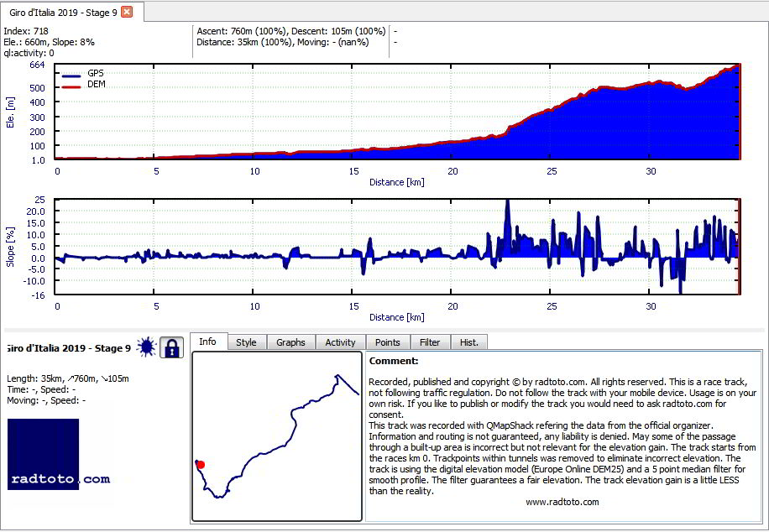Select the Info tab
This screenshot has width=769, height=532.
coord(207,342)
